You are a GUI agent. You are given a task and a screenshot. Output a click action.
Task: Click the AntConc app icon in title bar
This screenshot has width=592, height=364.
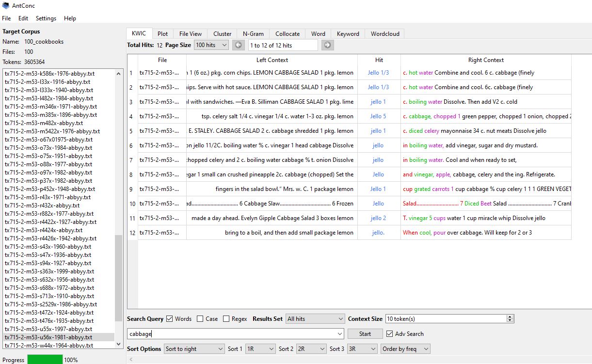pos(6,5)
